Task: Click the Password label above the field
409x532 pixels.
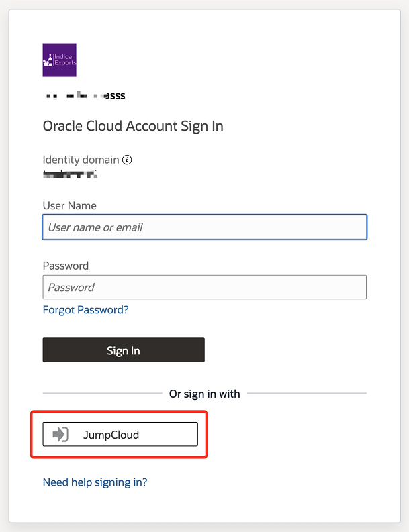Action: 66,266
